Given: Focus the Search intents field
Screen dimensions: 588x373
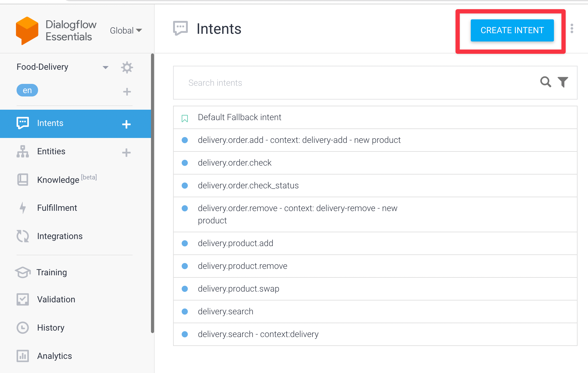Looking at the screenshot, I should [353, 83].
